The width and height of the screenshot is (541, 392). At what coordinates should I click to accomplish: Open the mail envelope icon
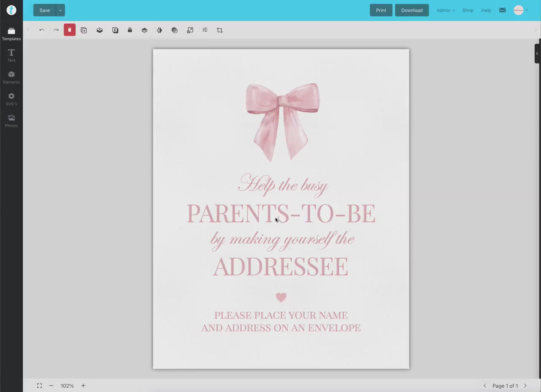pyautogui.click(x=502, y=10)
